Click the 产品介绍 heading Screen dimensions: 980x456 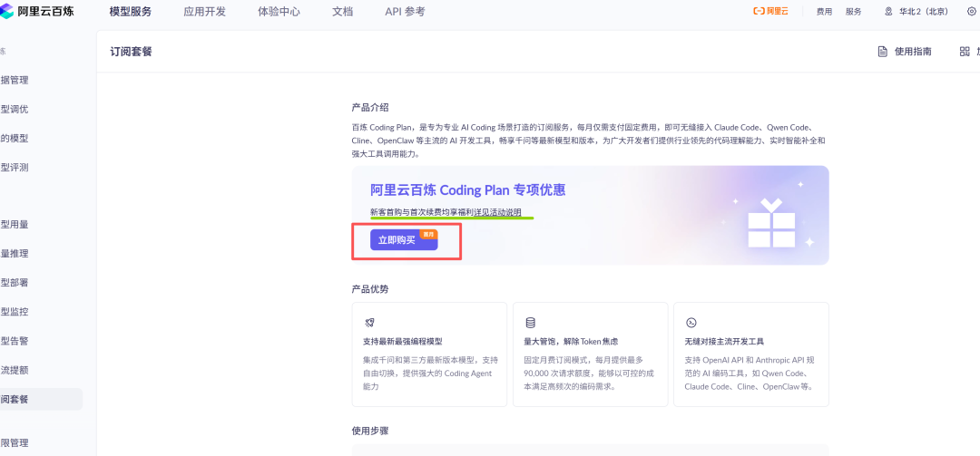(370, 108)
